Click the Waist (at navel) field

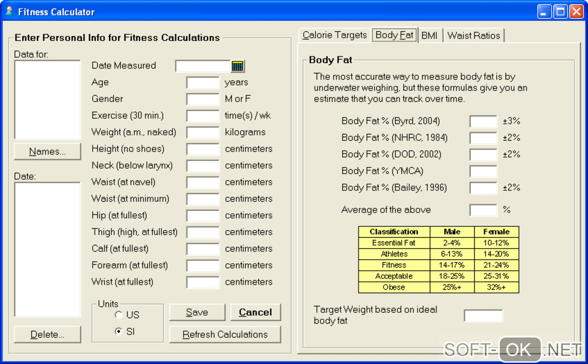203,183
